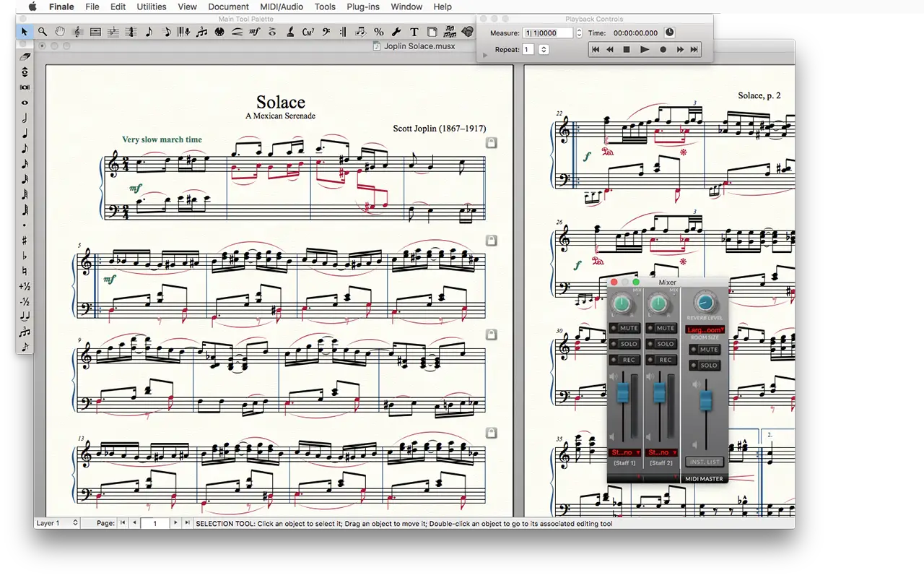Select the Hand Grabber tool

[x=60, y=32]
